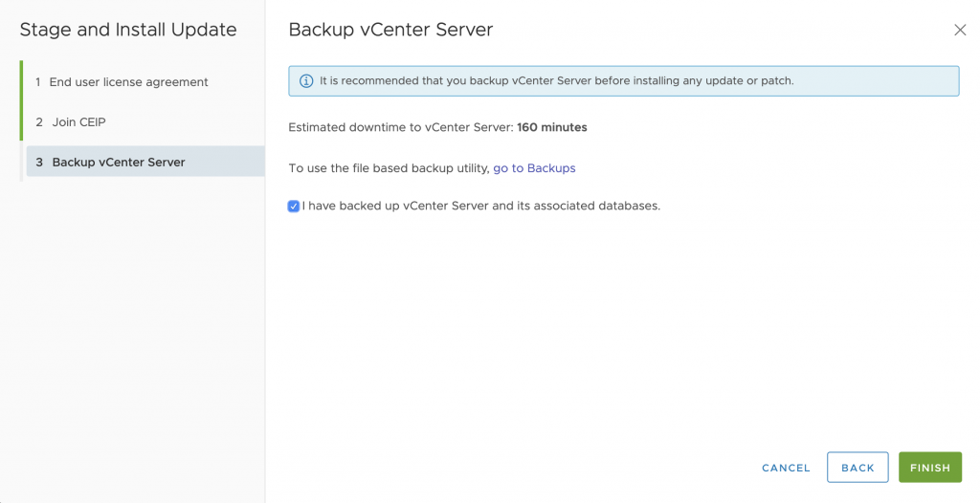This screenshot has height=503, width=980.
Task: Click the number 1 beside license agreement
Action: pyautogui.click(x=38, y=82)
